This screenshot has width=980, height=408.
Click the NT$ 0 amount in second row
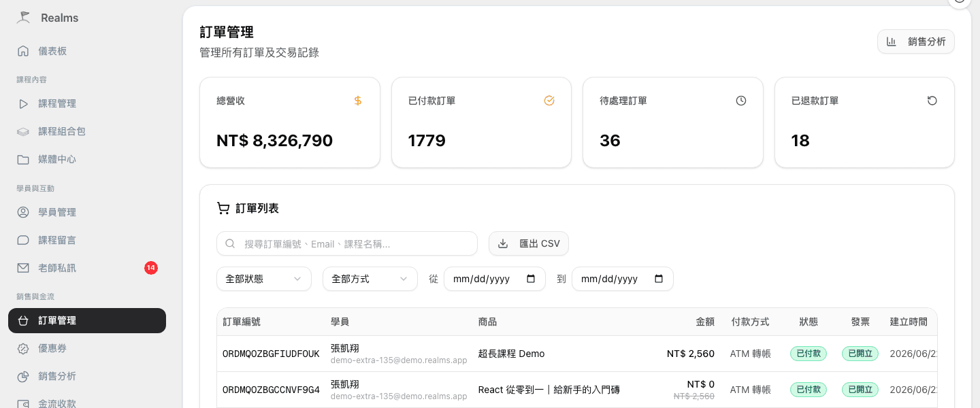click(x=701, y=384)
